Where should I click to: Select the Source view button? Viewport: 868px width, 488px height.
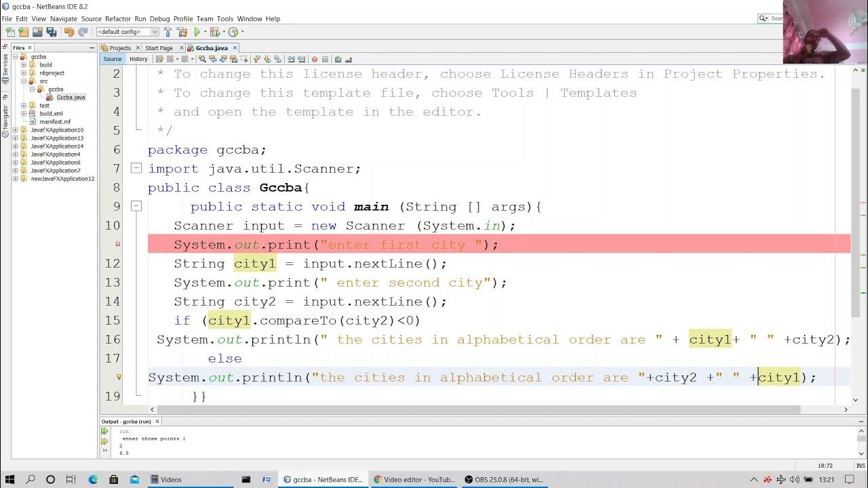[113, 59]
